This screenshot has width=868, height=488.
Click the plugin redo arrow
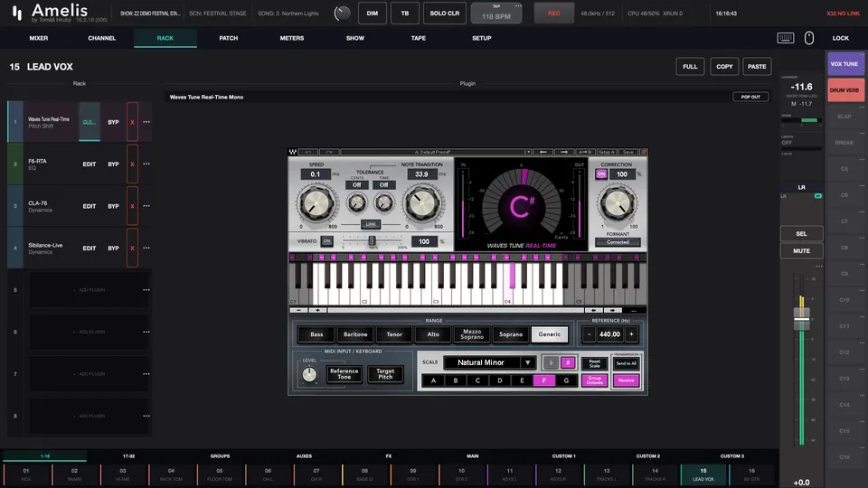coord(329,152)
